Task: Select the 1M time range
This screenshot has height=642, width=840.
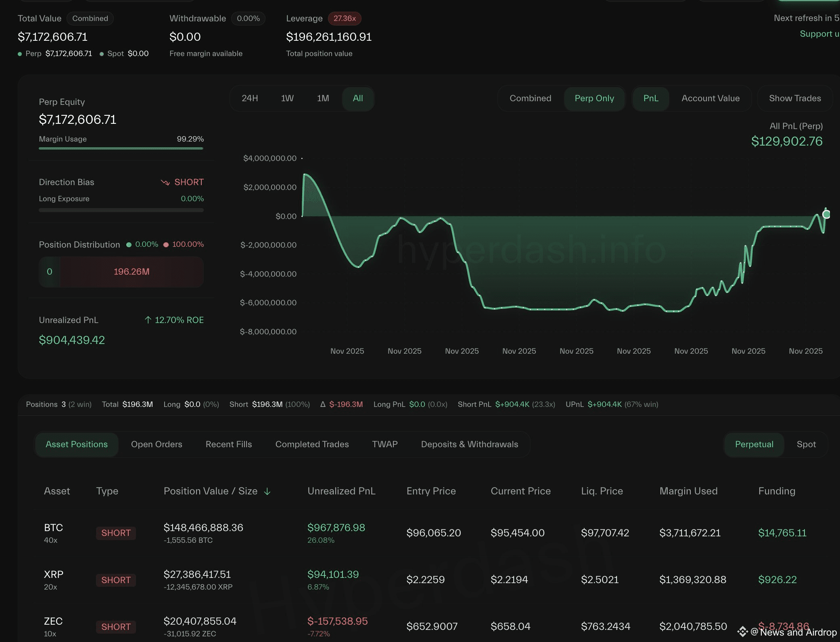Action: click(x=323, y=98)
